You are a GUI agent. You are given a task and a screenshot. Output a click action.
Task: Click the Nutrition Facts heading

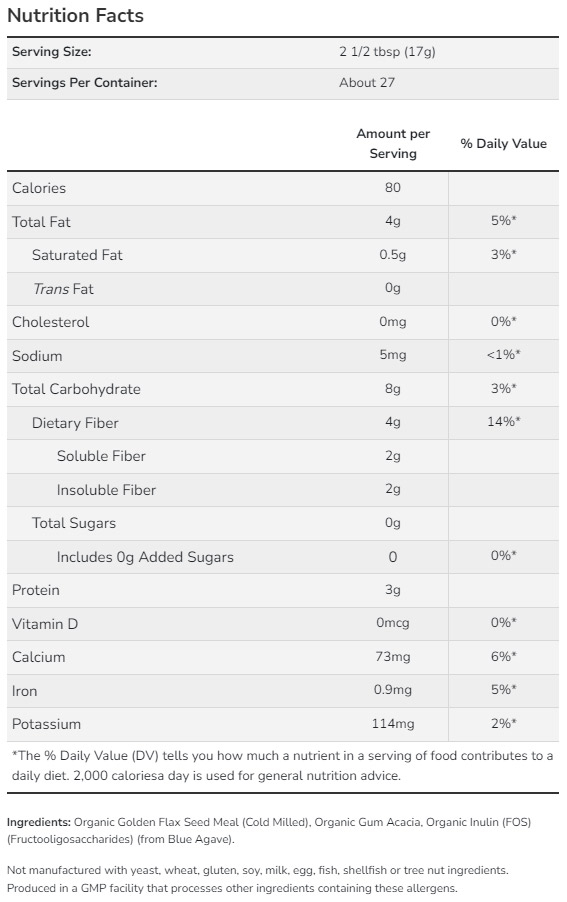tap(75, 16)
